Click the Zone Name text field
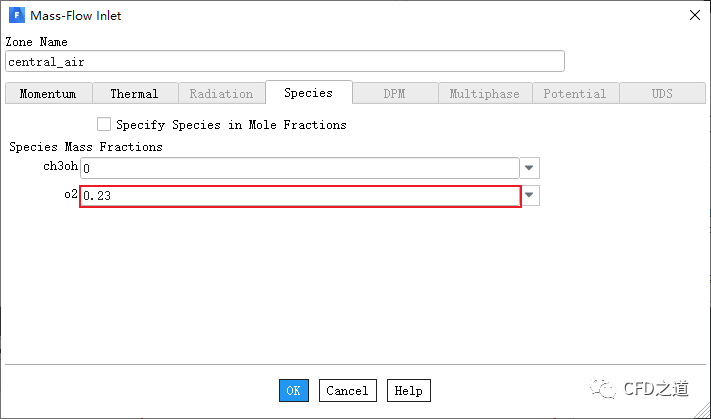 [285, 62]
